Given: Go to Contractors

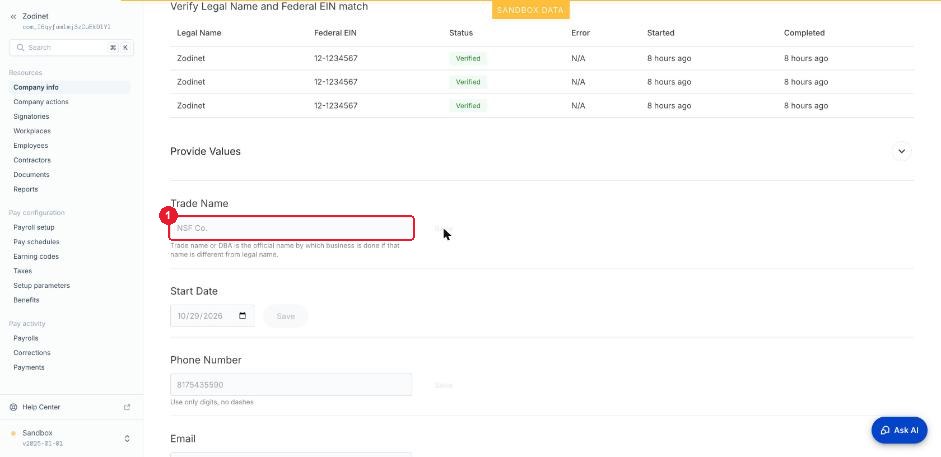Looking at the screenshot, I should click(x=32, y=160).
